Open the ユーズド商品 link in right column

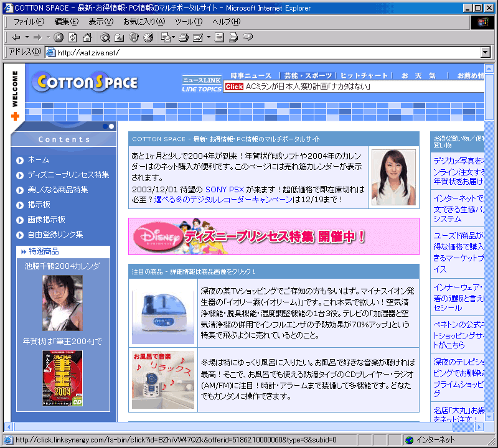click(459, 252)
